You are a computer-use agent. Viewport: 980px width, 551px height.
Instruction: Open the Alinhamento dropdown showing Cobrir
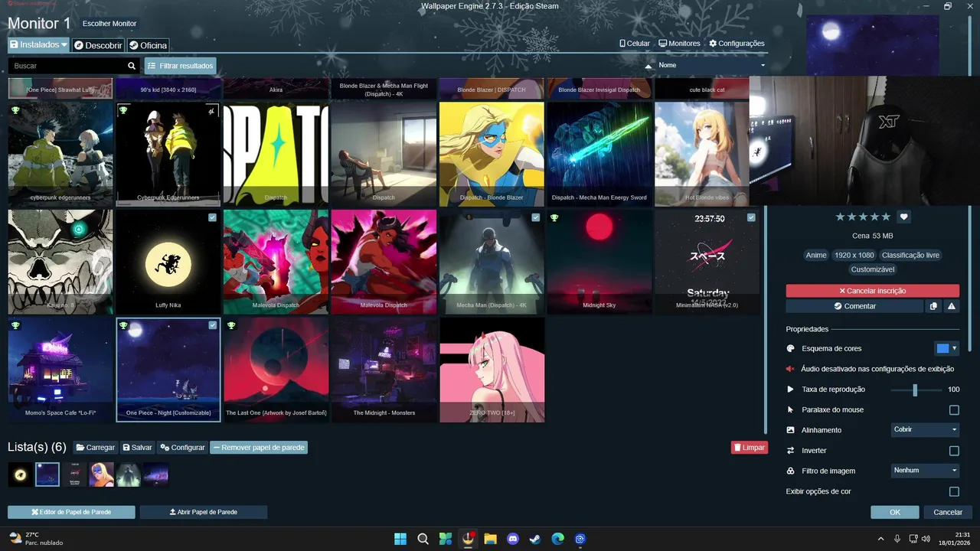tap(925, 430)
